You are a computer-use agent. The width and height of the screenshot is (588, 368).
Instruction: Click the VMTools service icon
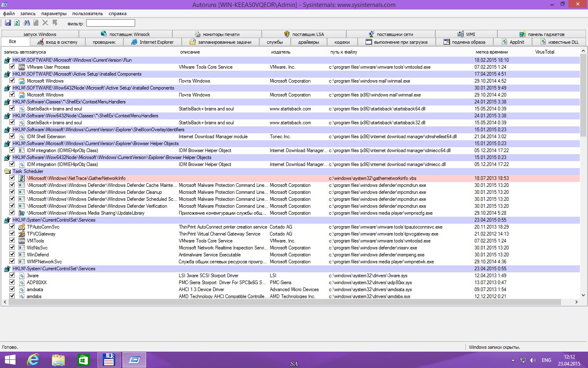click(22, 241)
